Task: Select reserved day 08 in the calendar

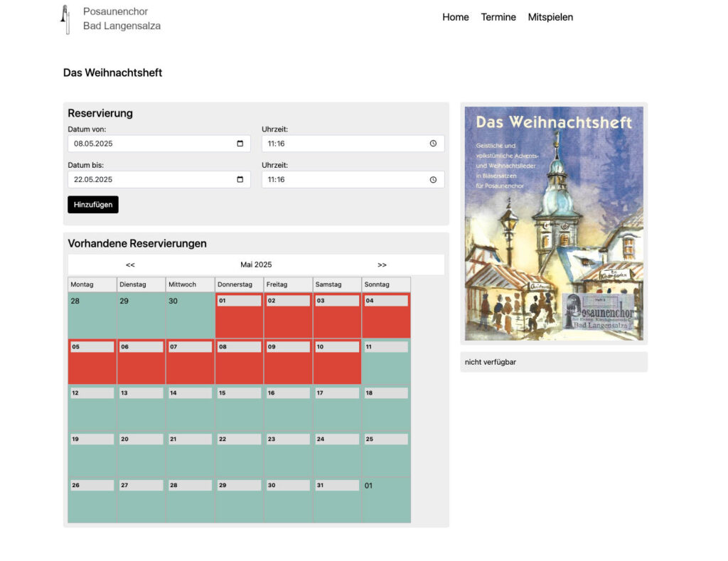Action: coord(239,361)
